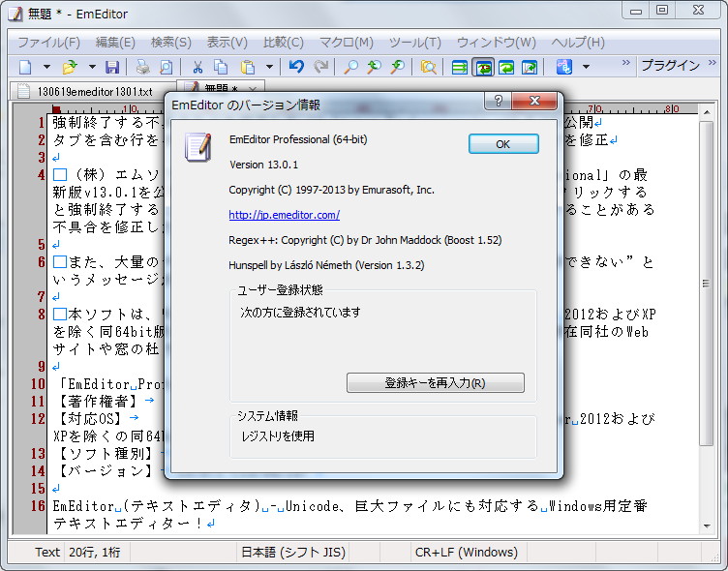Viewport: 728px width, 571px height.
Task: Click the red ruler origin marker
Action: coord(56,109)
